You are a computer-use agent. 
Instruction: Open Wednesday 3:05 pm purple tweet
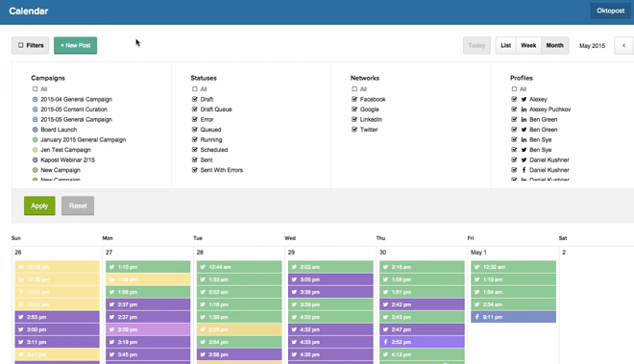pyautogui.click(x=330, y=279)
